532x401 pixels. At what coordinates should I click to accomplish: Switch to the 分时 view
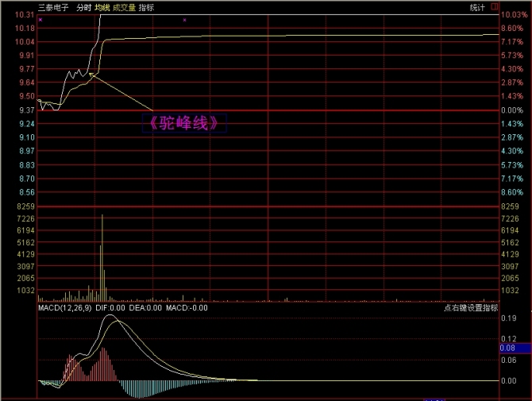tap(83, 7)
